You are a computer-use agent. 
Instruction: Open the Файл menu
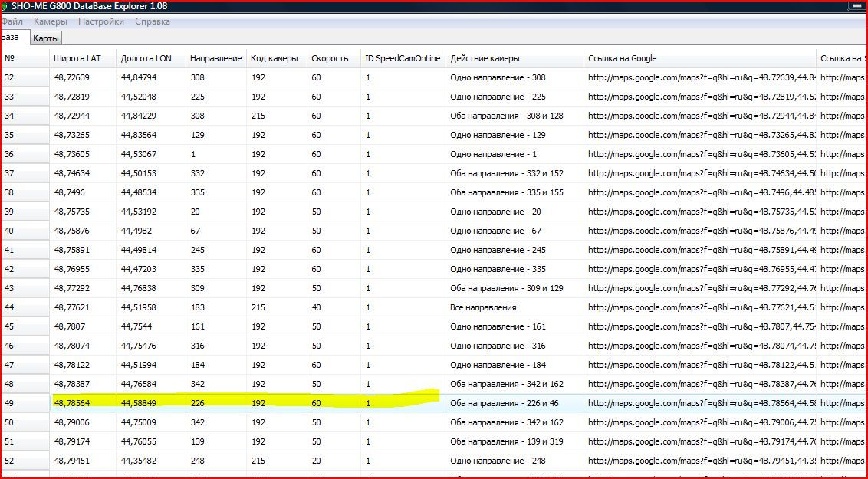tap(12, 21)
